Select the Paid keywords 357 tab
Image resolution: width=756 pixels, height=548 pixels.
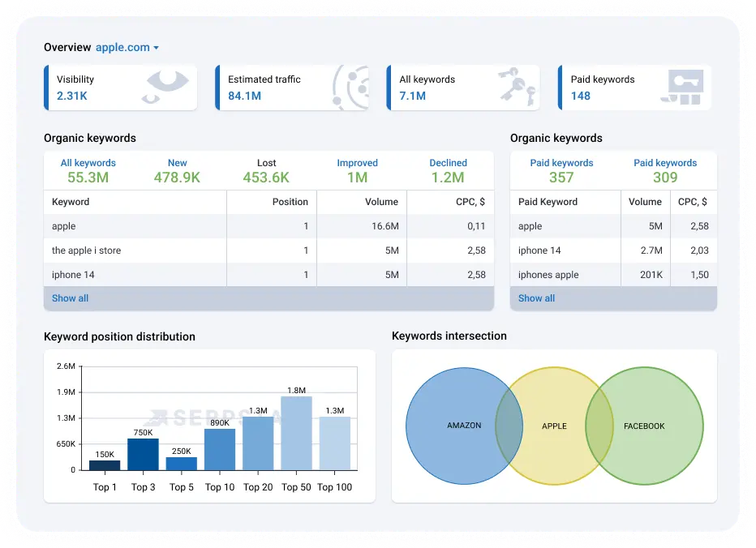[x=561, y=170]
